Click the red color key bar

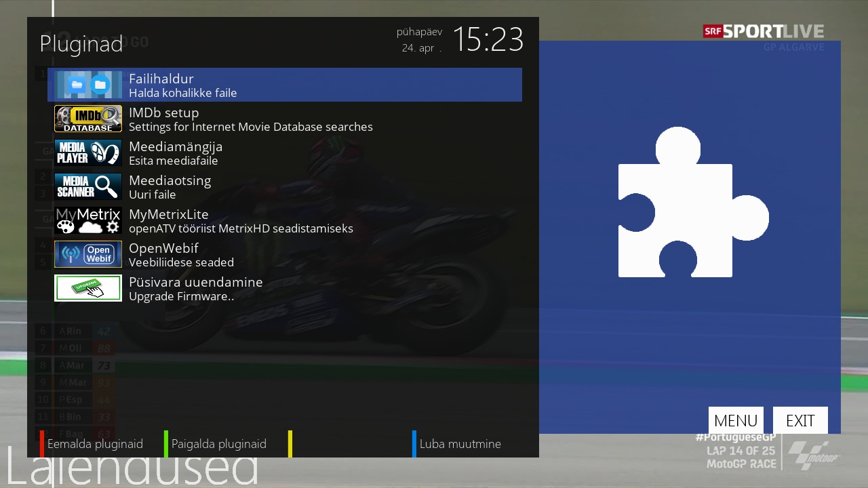[x=42, y=444]
